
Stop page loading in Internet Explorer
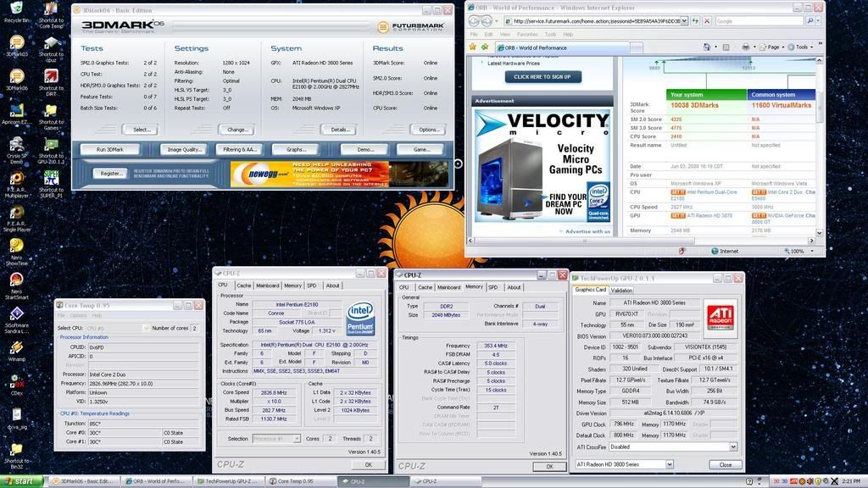click(x=707, y=21)
